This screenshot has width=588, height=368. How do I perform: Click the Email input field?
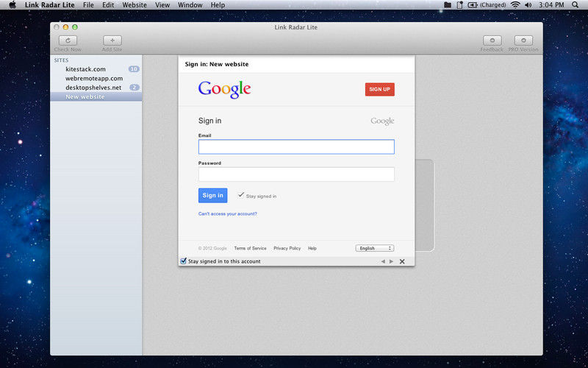tap(296, 146)
